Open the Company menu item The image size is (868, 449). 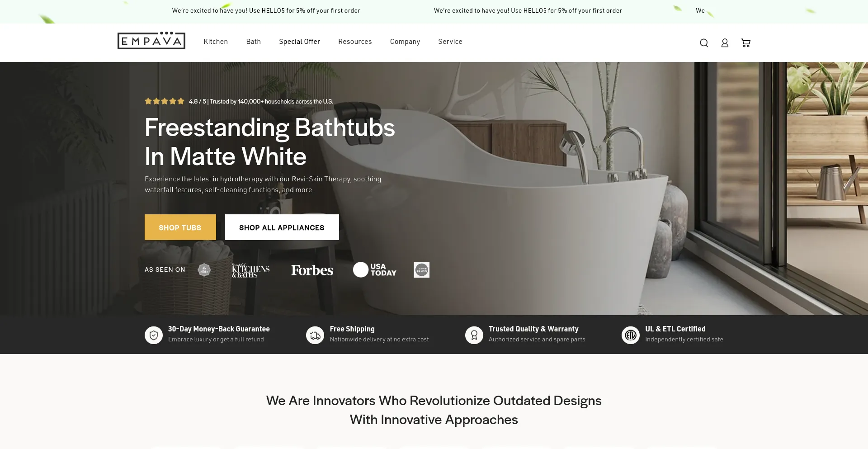tap(405, 42)
